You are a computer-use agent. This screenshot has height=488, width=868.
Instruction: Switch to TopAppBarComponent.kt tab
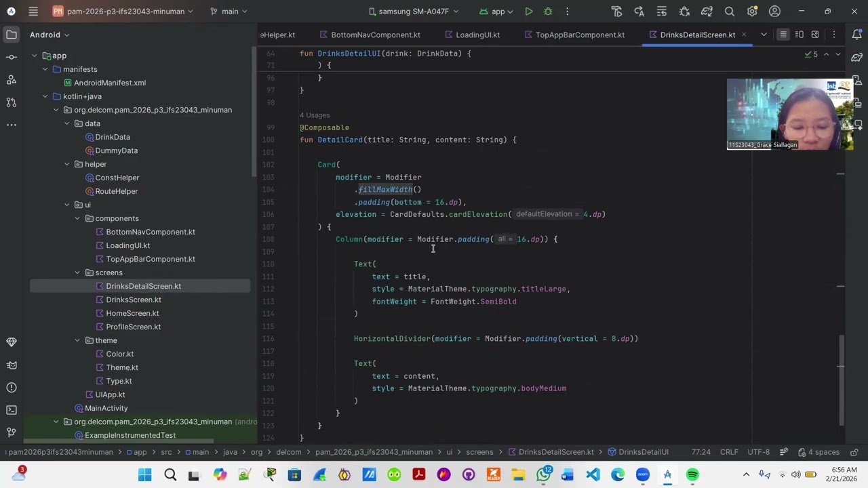pyautogui.click(x=574, y=35)
